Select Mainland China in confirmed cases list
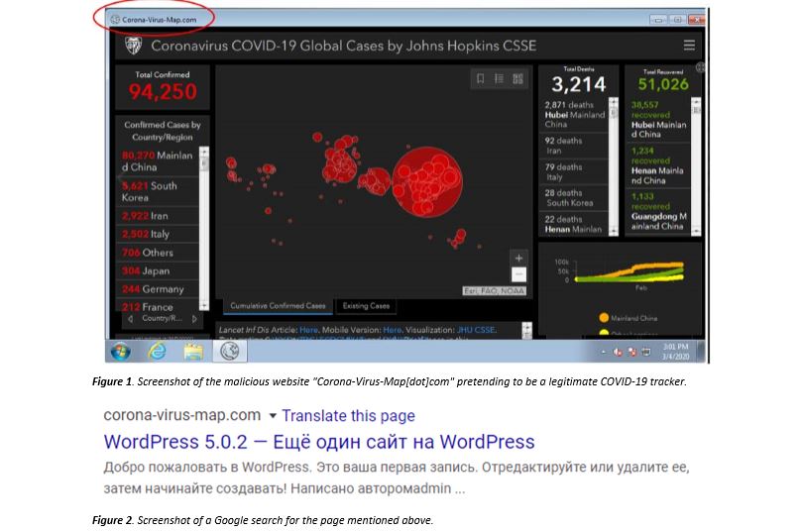Image resolution: width=802 pixels, height=532 pixels. pyautogui.click(x=158, y=160)
